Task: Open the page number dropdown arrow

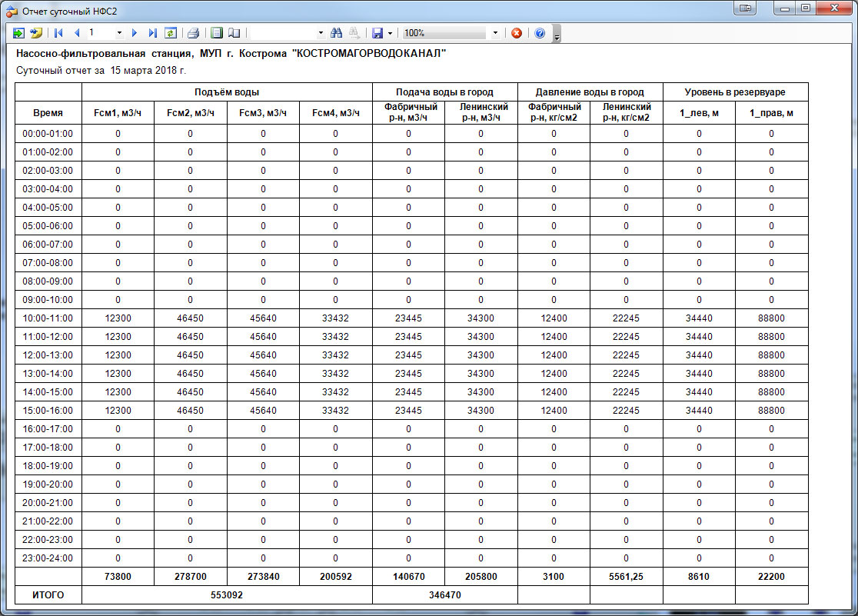Action: pyautogui.click(x=119, y=33)
